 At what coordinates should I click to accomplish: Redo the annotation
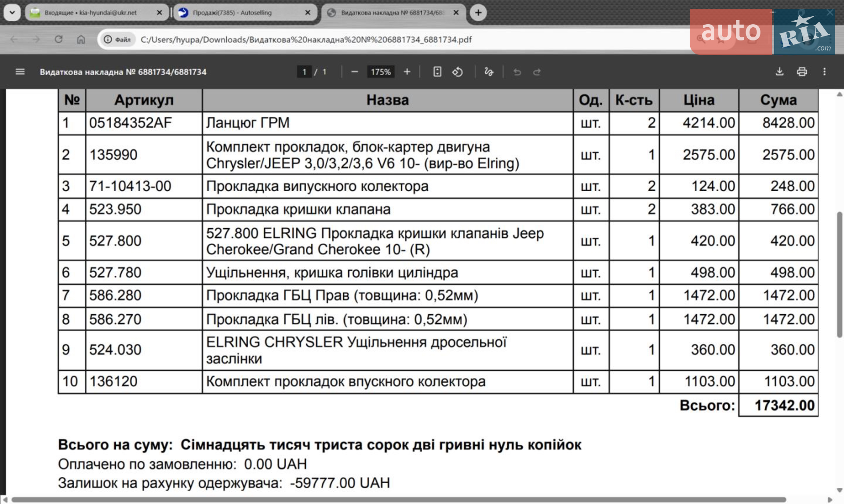537,72
